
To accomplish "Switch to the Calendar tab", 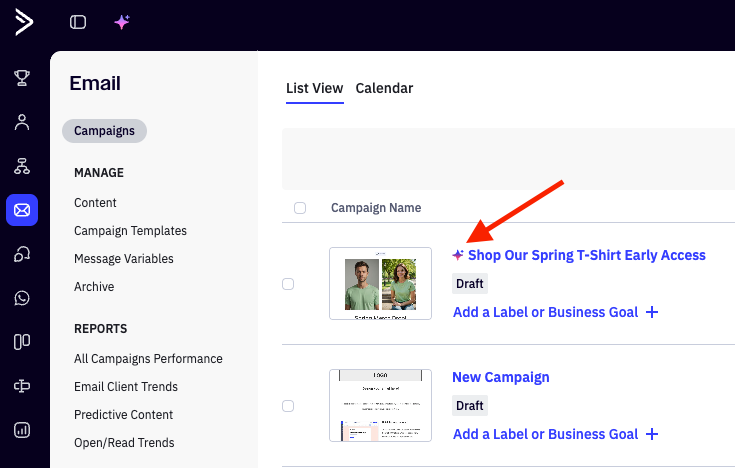I will click(x=384, y=88).
